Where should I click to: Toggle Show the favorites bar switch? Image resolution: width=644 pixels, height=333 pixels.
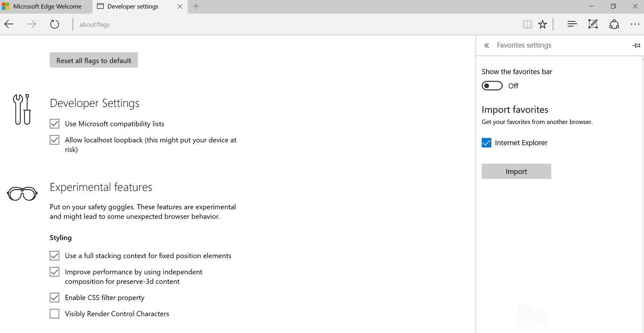pyautogui.click(x=492, y=86)
